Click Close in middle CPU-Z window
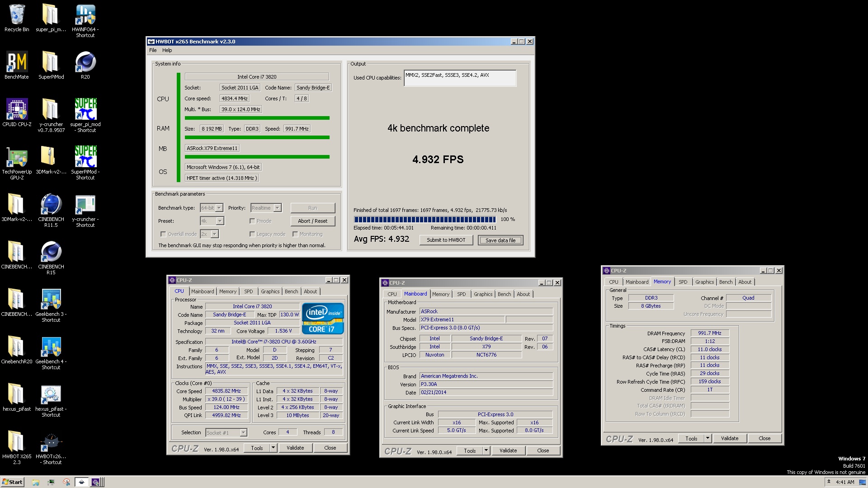The width and height of the screenshot is (868, 488). pos(543,450)
